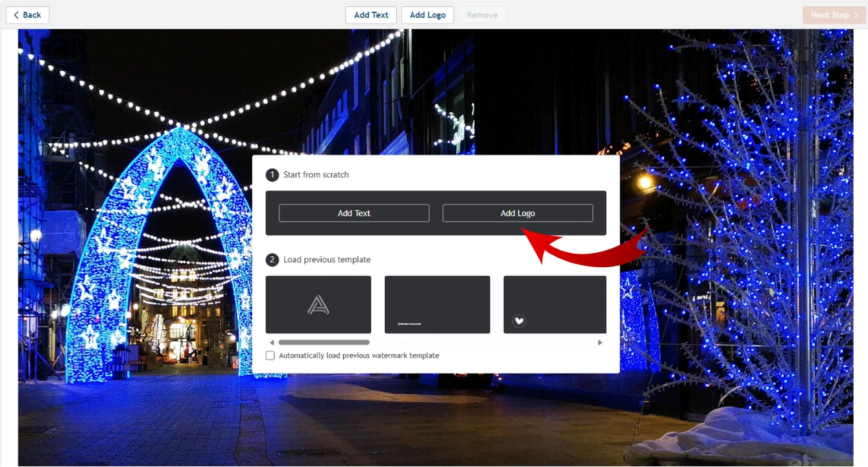Click the template list right scroll arrow

click(600, 342)
